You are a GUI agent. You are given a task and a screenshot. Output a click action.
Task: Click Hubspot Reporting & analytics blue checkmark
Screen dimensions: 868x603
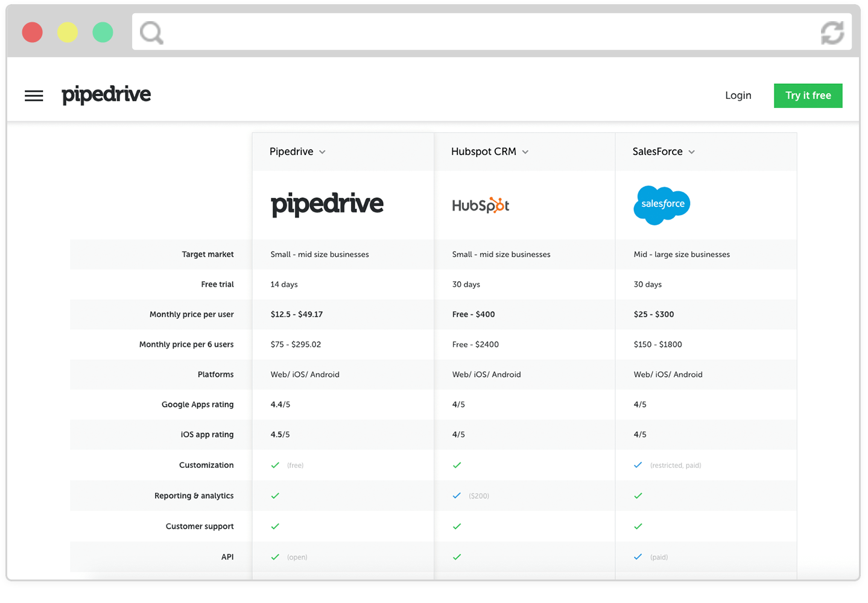pos(457,496)
